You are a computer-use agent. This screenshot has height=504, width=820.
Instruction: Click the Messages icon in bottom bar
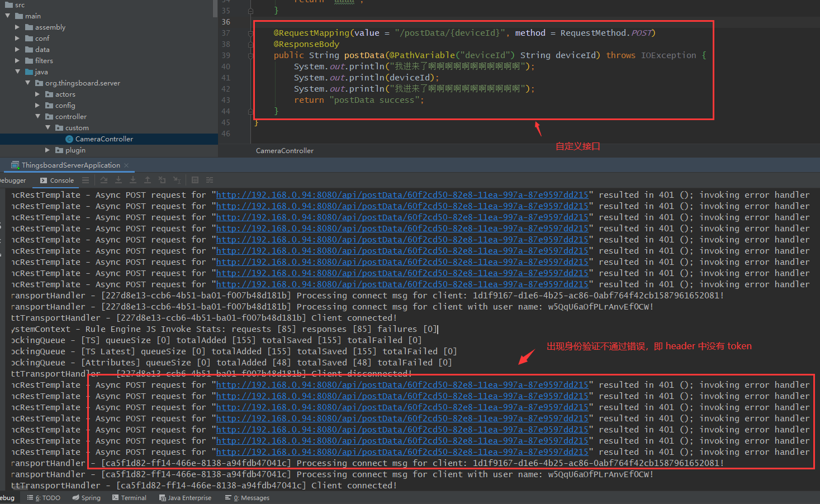(228, 497)
